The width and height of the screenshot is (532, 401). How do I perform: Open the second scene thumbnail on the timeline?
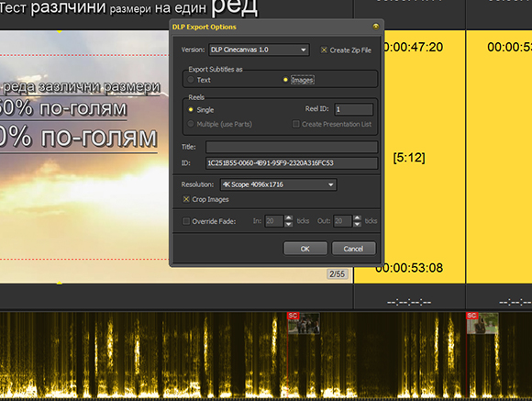(482, 324)
